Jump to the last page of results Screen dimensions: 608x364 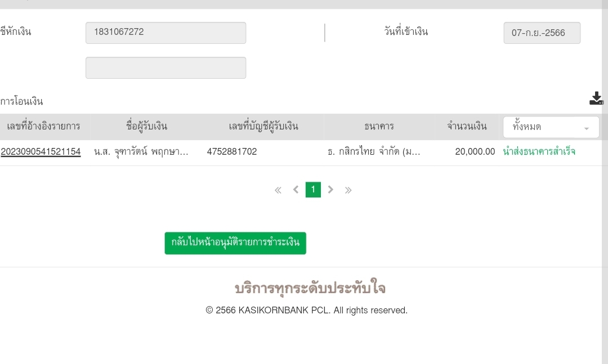[348, 190]
